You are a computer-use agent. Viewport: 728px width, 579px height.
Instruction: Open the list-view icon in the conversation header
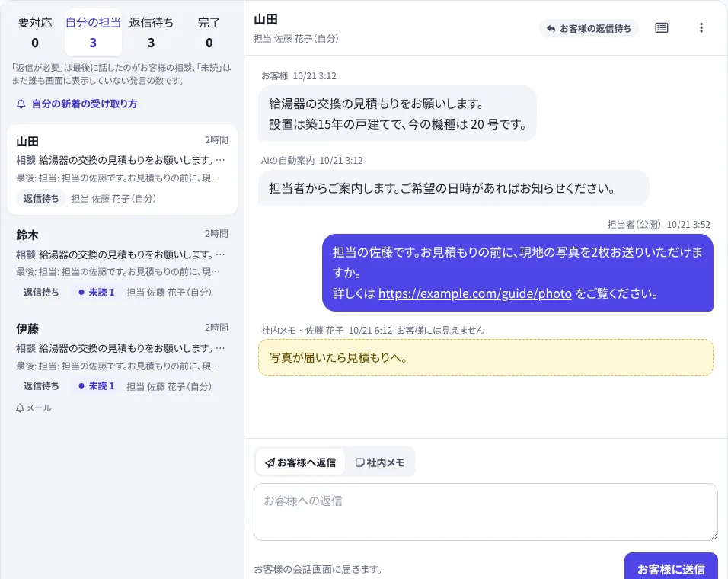[661, 28]
